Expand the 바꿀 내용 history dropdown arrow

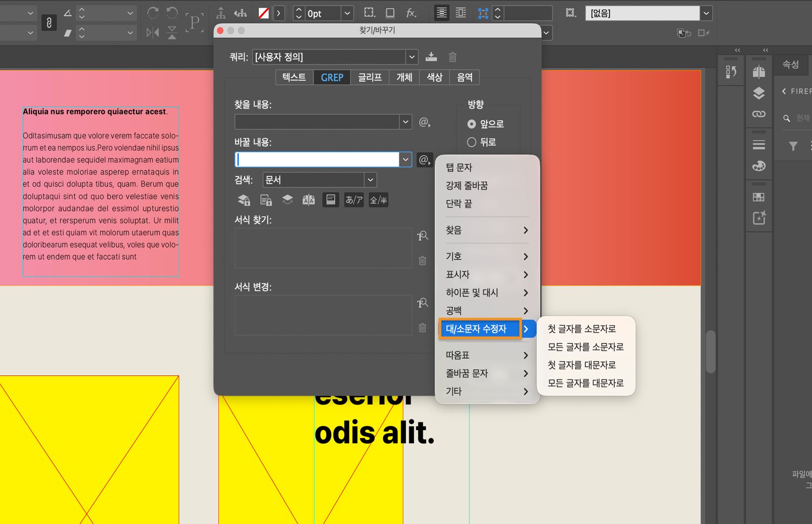(x=405, y=159)
